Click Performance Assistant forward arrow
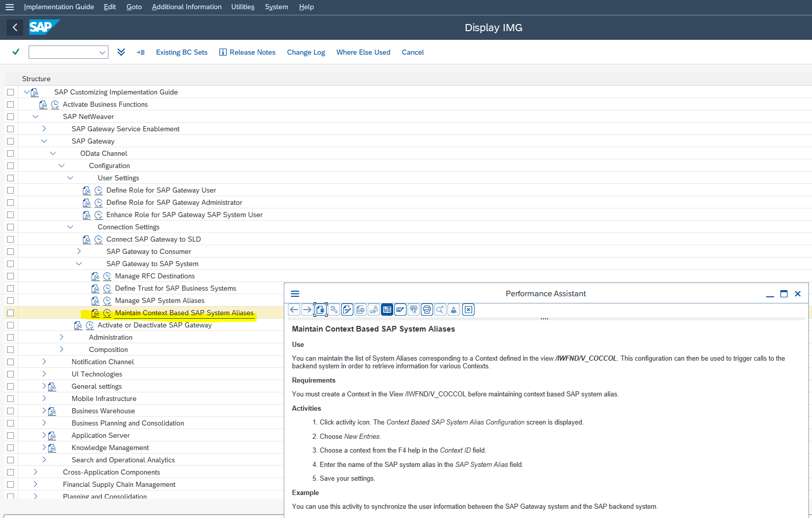This screenshot has height=518, width=812. (307, 310)
